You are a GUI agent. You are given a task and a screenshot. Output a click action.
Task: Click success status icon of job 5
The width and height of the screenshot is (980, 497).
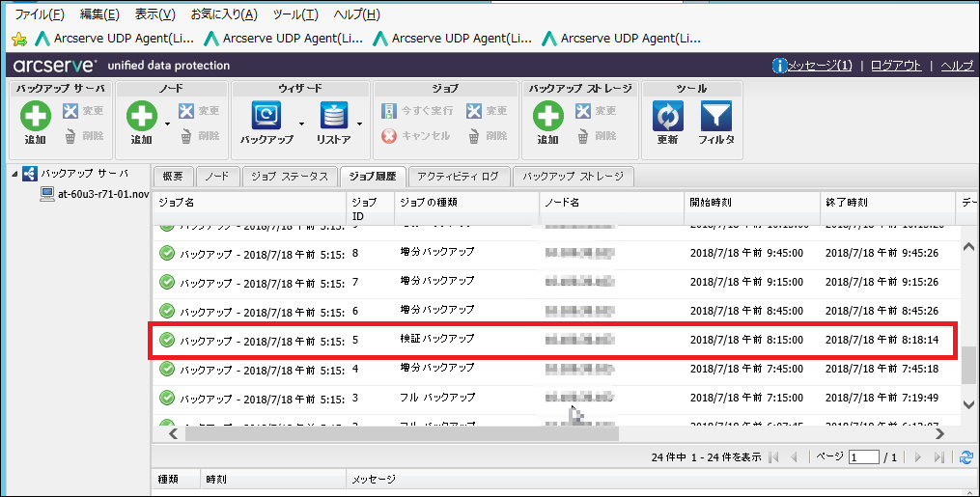pyautogui.click(x=167, y=340)
